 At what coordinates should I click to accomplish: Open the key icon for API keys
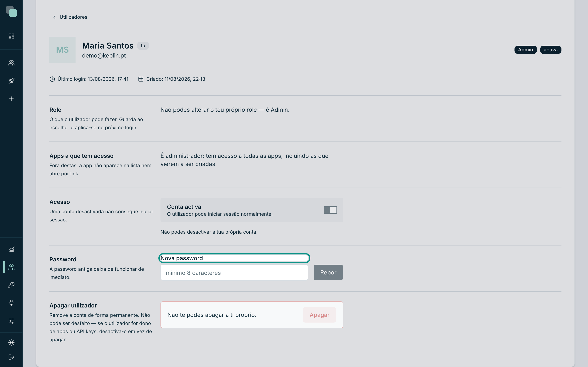(x=11, y=285)
